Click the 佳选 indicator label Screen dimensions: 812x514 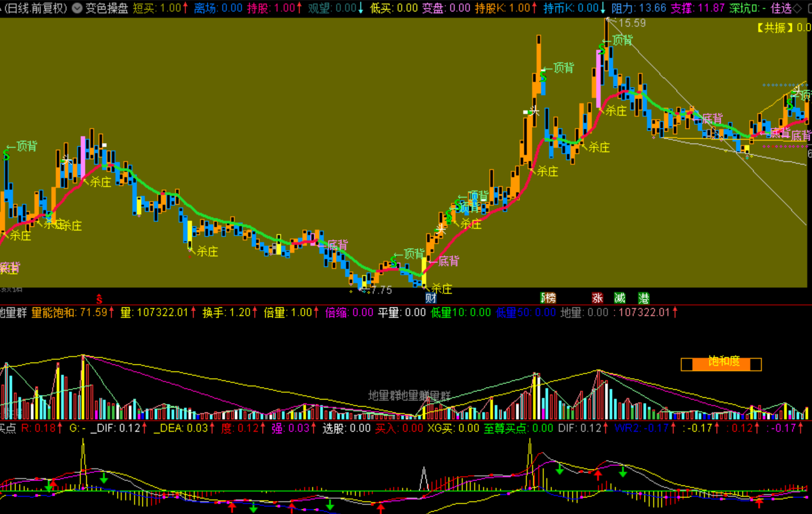coord(781,8)
